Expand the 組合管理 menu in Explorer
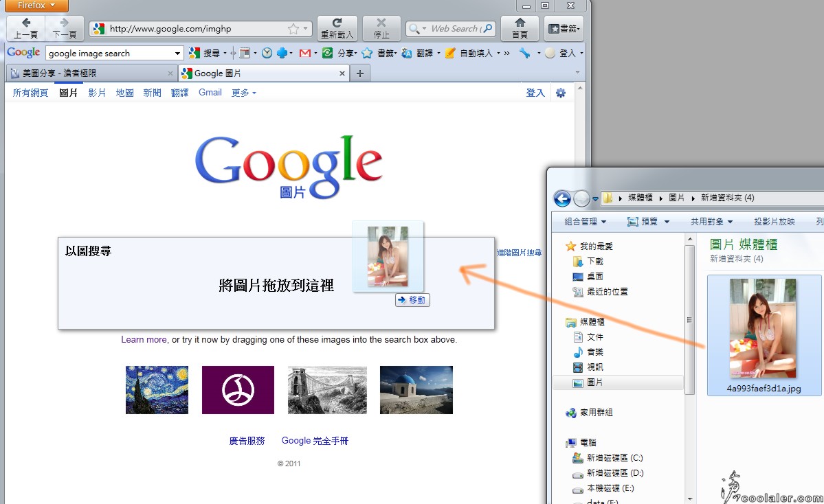Viewport: 824px width, 504px height. click(585, 222)
